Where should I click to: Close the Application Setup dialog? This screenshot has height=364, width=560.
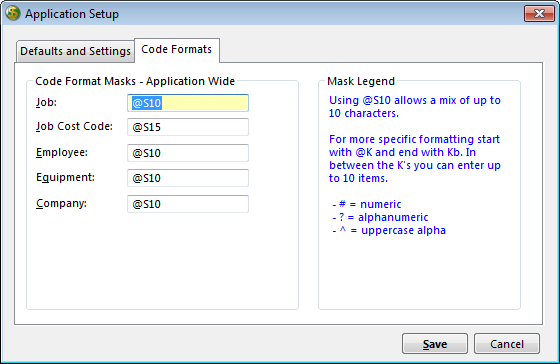539,14
